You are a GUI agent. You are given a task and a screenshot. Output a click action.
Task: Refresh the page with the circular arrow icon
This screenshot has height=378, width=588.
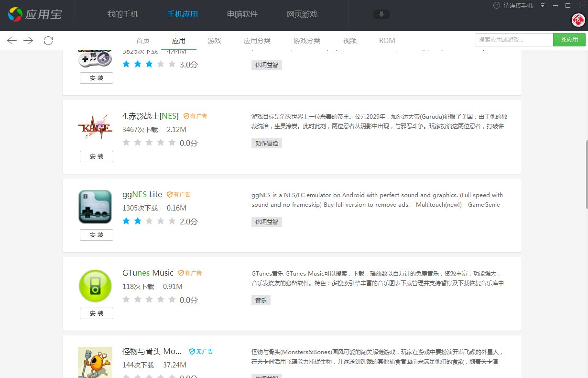point(48,41)
